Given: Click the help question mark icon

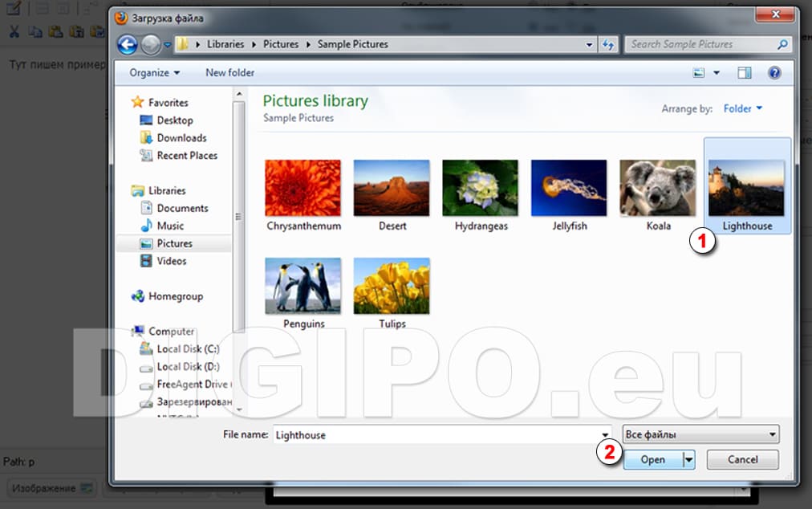Looking at the screenshot, I should (774, 73).
